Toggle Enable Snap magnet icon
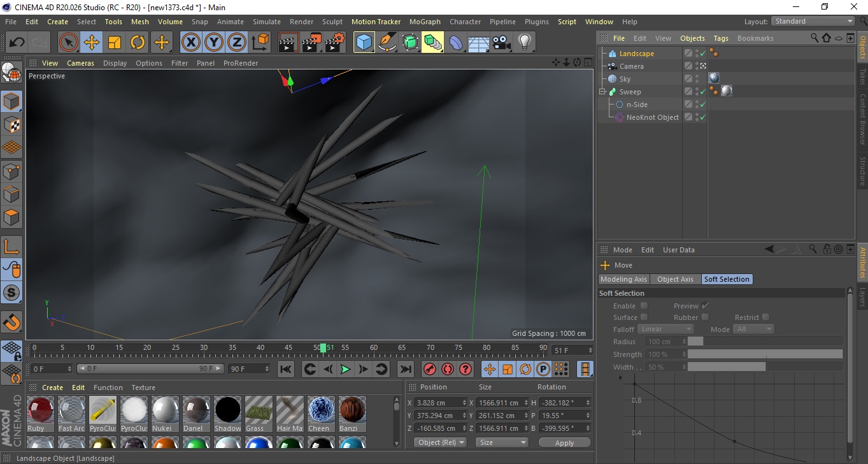Screen dimensions: 868x464 11,322
